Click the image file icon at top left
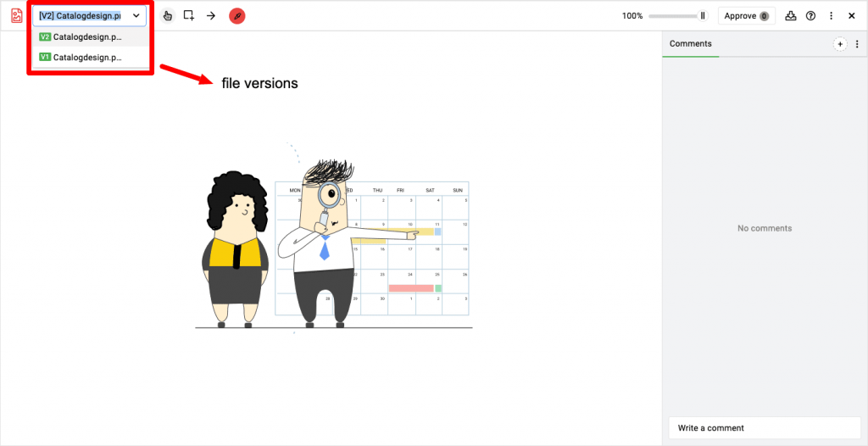868x446 pixels. click(x=17, y=15)
